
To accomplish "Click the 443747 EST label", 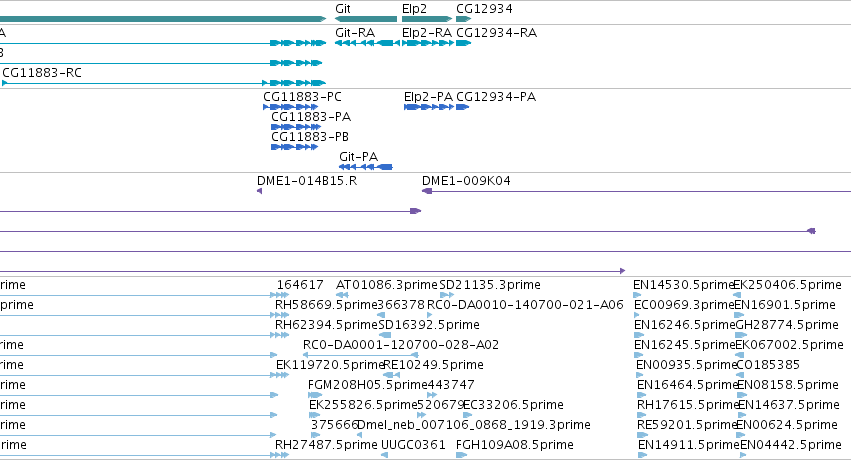I will (x=450, y=385).
